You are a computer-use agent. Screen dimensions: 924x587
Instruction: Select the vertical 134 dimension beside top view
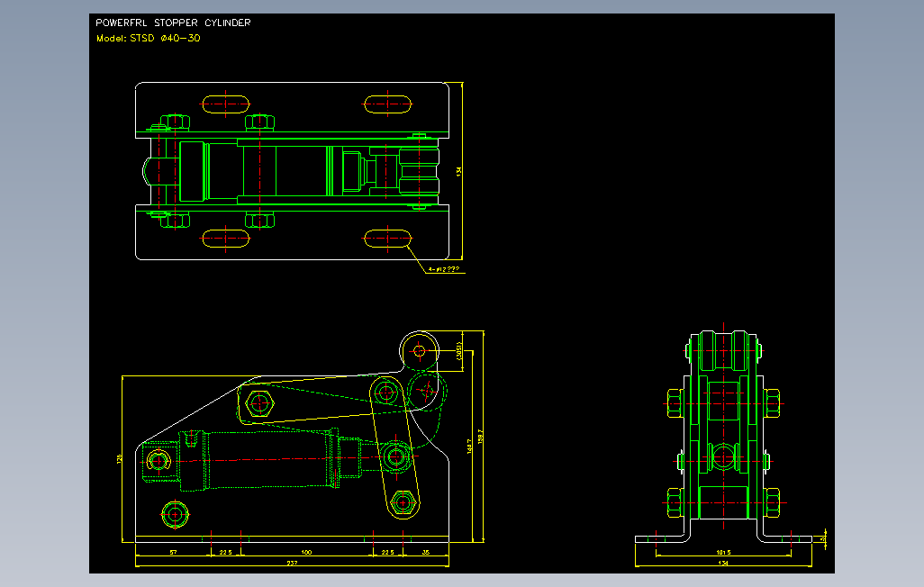(458, 171)
